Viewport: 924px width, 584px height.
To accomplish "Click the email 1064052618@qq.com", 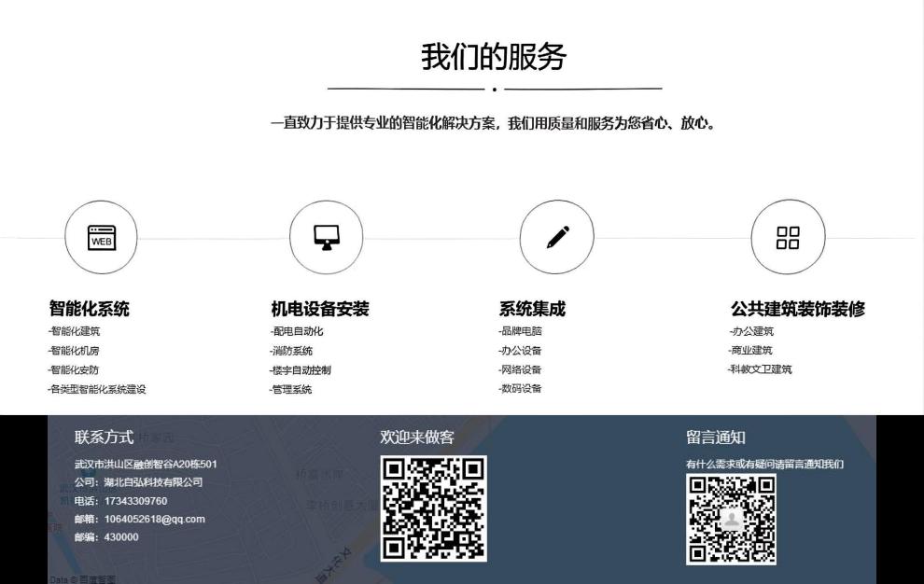I will [154, 520].
